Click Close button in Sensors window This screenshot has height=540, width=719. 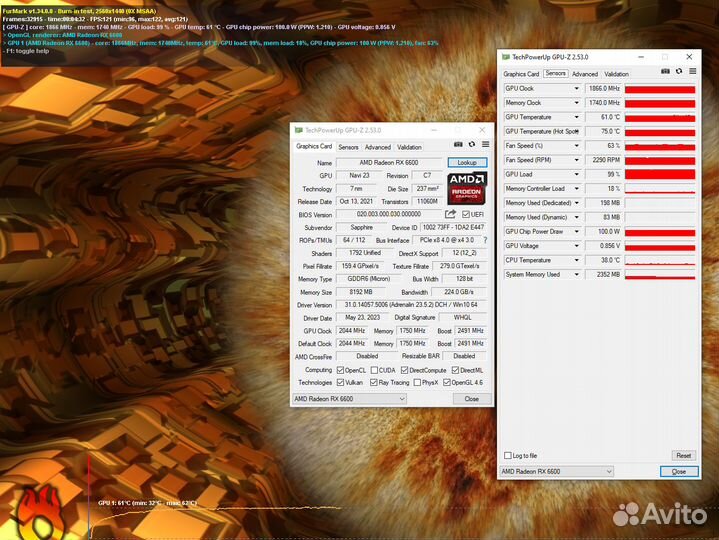[679, 471]
